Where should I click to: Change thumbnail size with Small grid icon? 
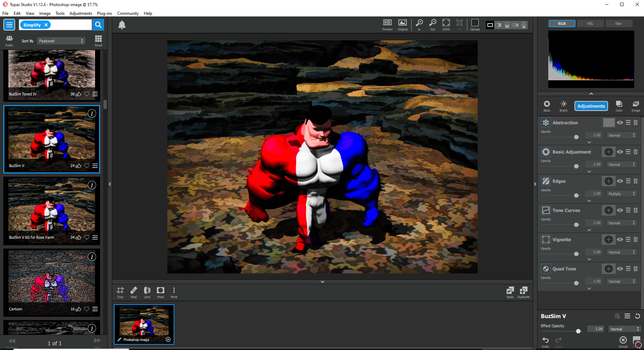pyautogui.click(x=98, y=41)
